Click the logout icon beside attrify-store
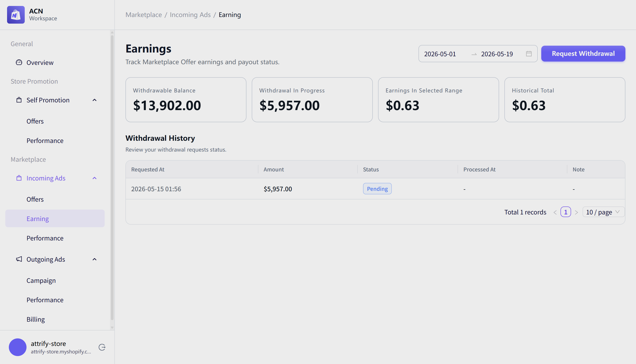The height and width of the screenshot is (364, 636). pos(102,347)
